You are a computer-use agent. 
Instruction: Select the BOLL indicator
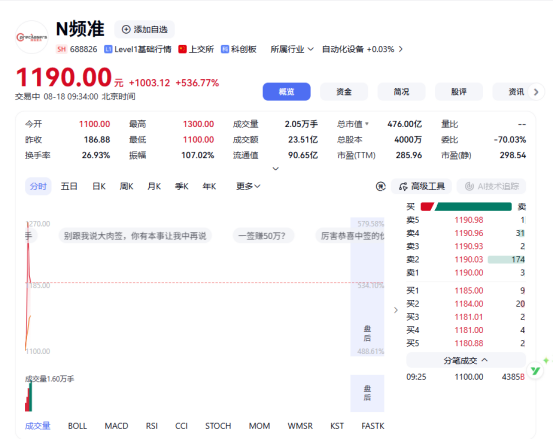point(77,426)
